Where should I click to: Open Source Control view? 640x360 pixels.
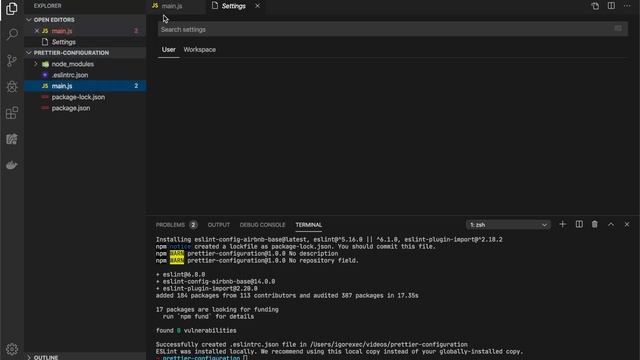(12, 60)
